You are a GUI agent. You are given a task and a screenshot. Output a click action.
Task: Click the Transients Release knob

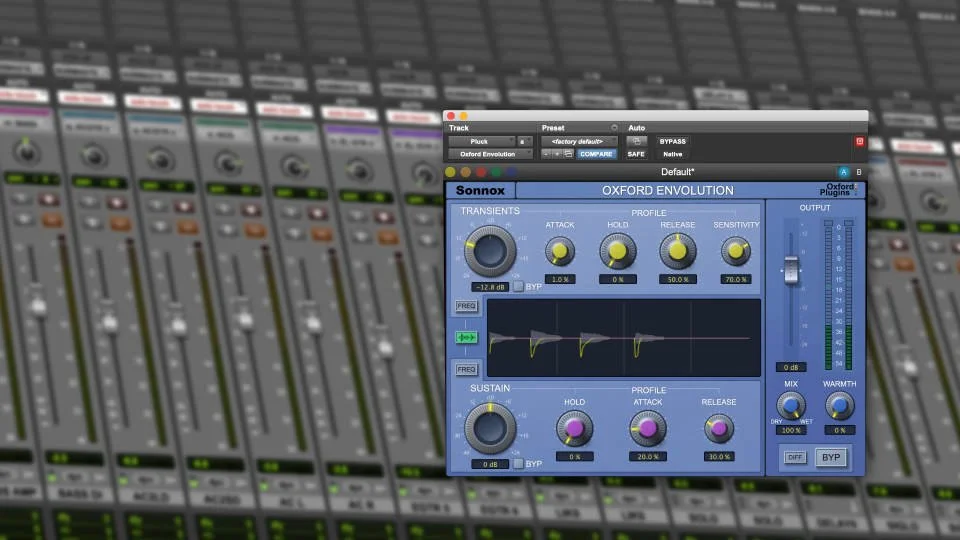point(677,251)
